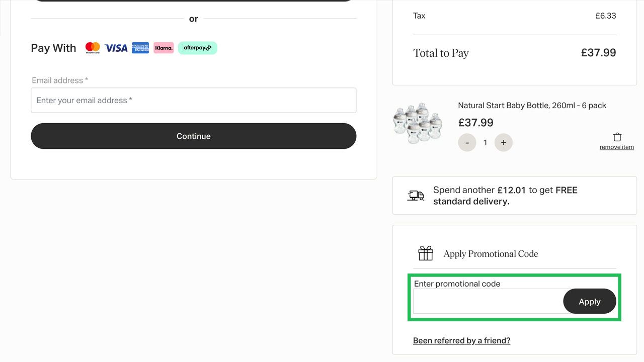Click the promotional code text box
Image resolution: width=644 pixels, height=362 pixels.
[x=488, y=301]
